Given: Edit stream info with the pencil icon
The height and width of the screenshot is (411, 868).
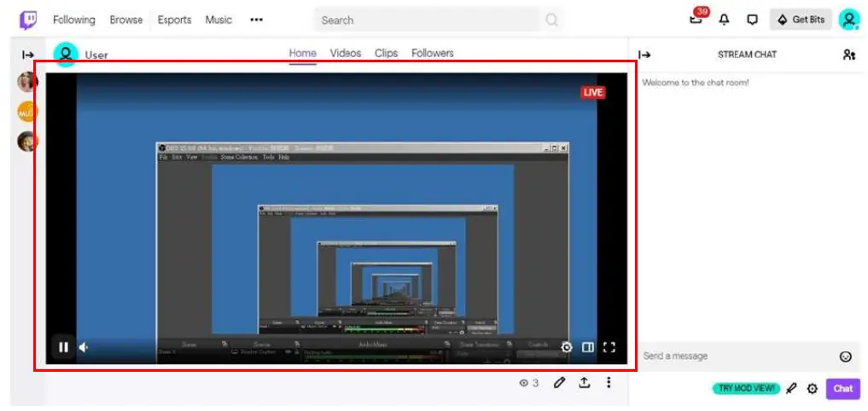Looking at the screenshot, I should [x=560, y=382].
